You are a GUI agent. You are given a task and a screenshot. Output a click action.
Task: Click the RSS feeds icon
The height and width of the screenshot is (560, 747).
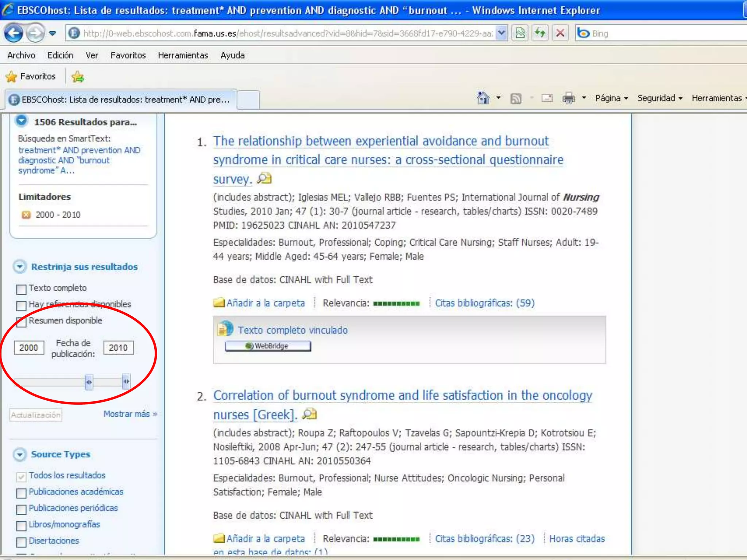(515, 98)
